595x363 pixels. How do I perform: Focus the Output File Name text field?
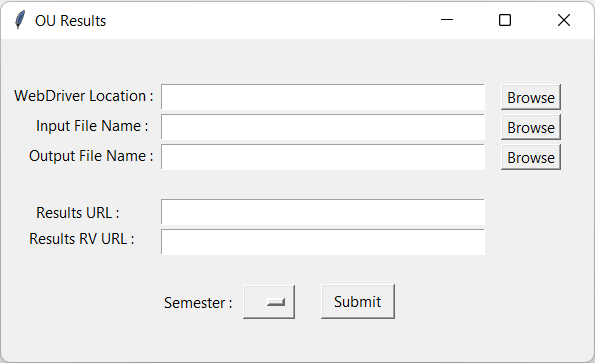323,157
